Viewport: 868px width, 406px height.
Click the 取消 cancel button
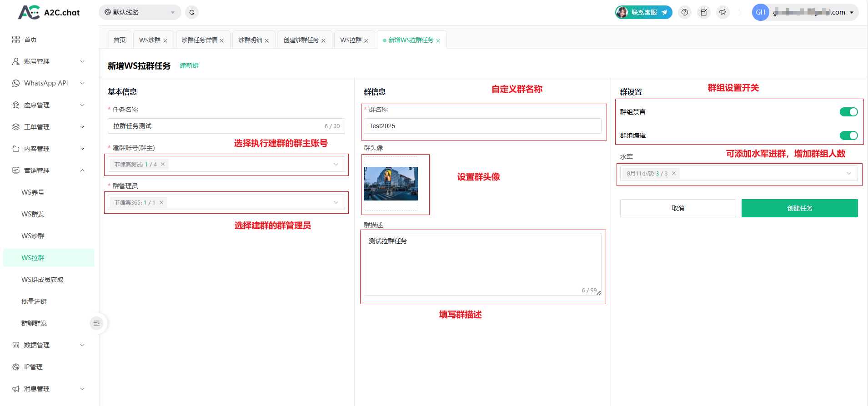[677, 208]
